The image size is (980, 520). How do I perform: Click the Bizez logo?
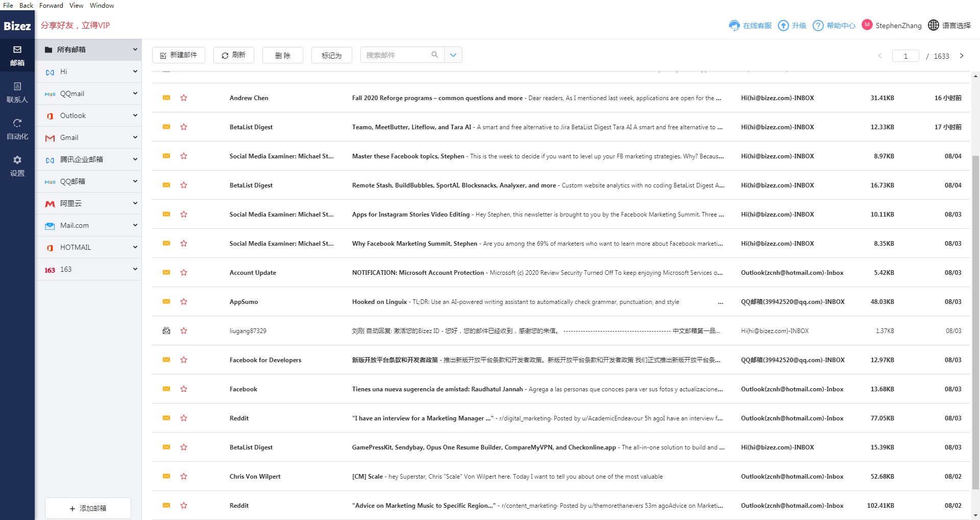(x=17, y=26)
